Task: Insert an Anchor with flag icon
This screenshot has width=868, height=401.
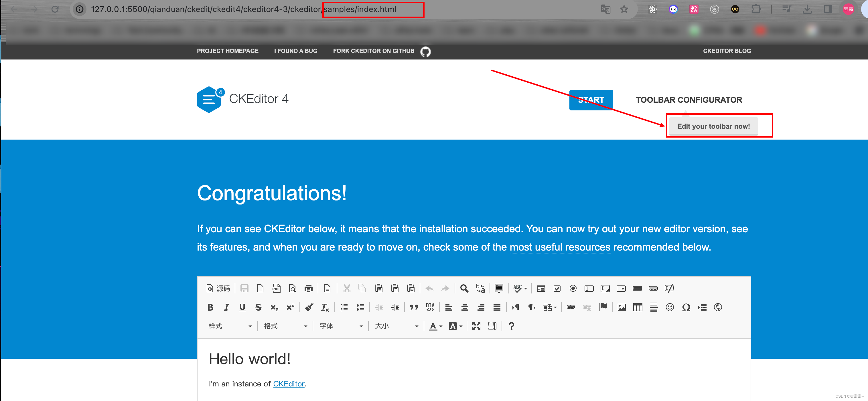Action: [x=603, y=307]
